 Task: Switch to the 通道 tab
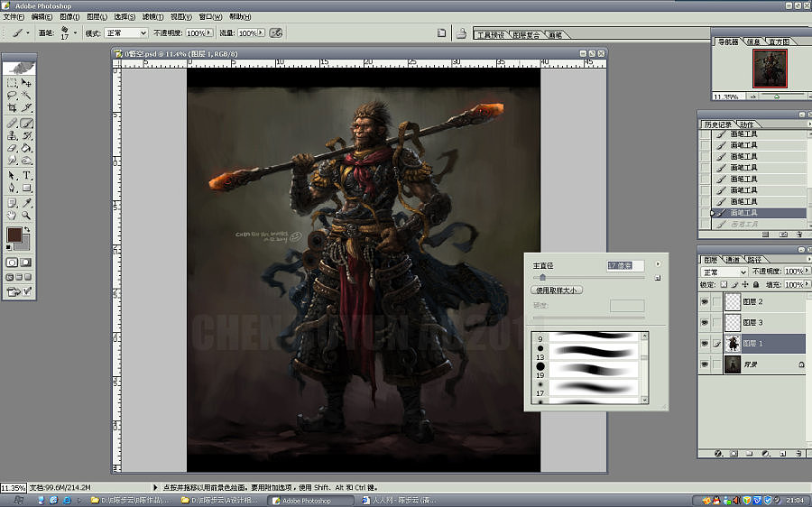pos(734,260)
